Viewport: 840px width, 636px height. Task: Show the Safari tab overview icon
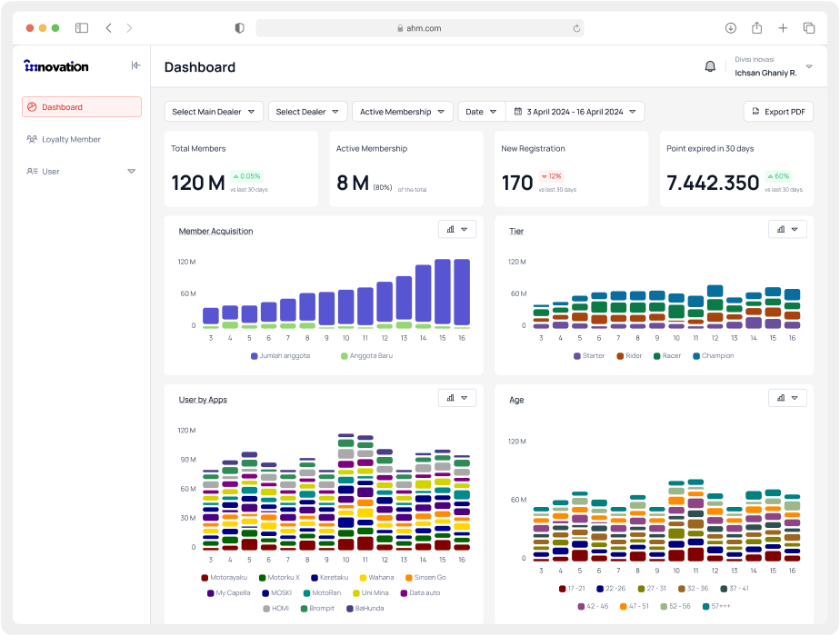coord(809,28)
